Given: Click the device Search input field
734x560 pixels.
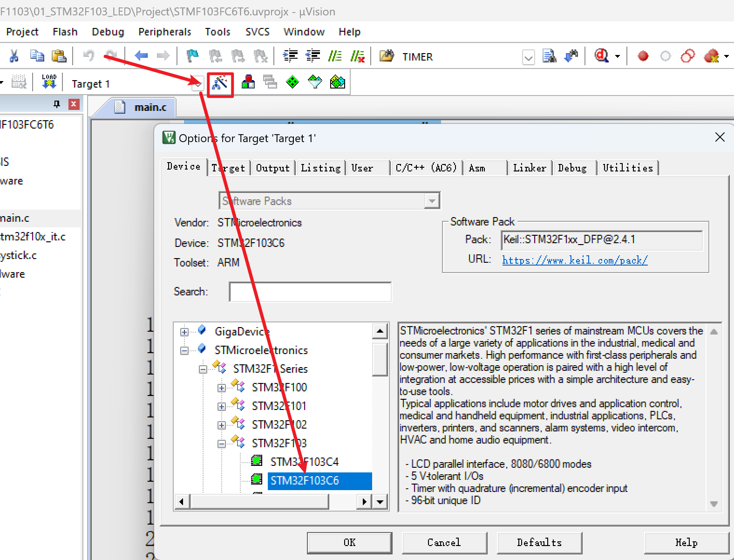Looking at the screenshot, I should click(310, 292).
